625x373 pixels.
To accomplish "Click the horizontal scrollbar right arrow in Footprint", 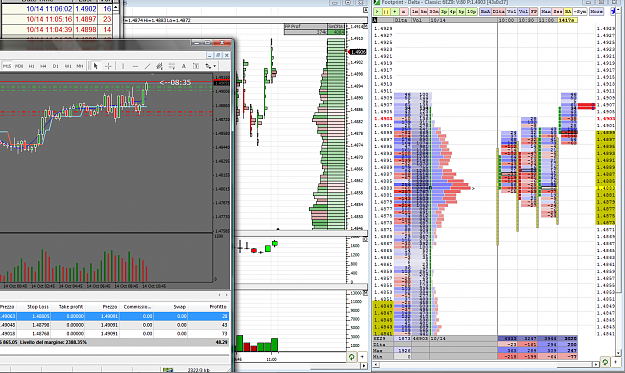I will coord(596,364).
